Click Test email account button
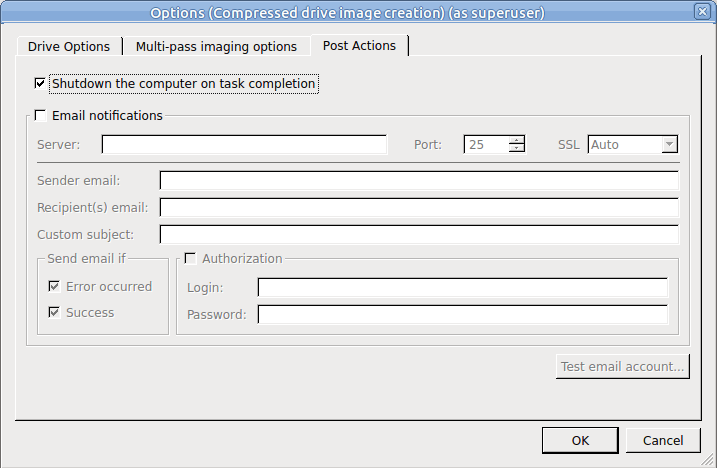Screen dimensions: 717x468 [623, 366]
